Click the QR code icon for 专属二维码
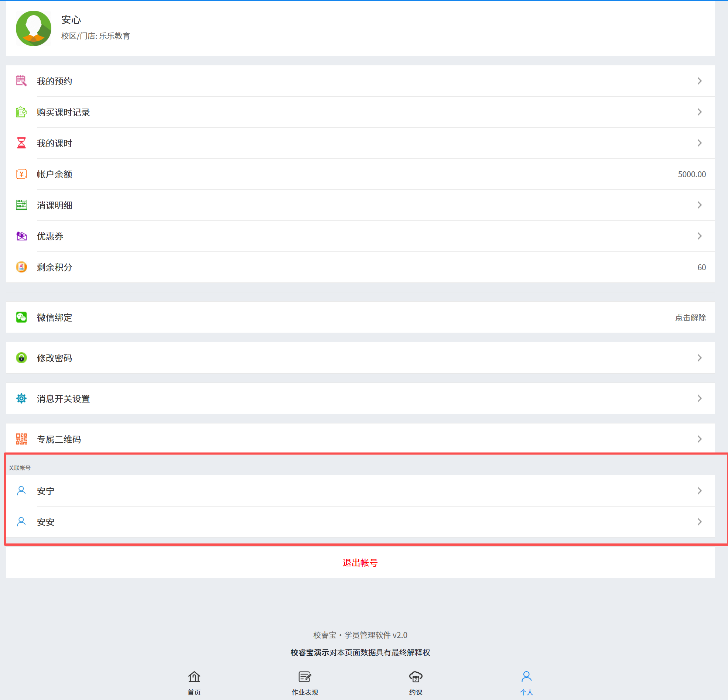This screenshot has height=700, width=728. [21, 439]
